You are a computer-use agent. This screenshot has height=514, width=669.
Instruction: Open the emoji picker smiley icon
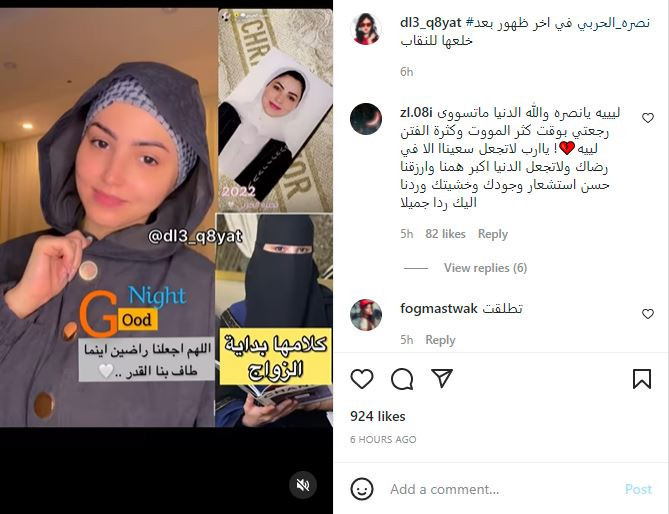click(x=362, y=489)
